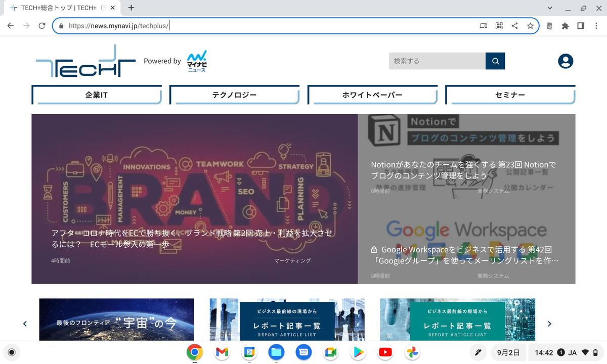The width and height of the screenshot is (607, 364).
Task: Close the TECH+総合トップ tab
Action: [x=113, y=8]
